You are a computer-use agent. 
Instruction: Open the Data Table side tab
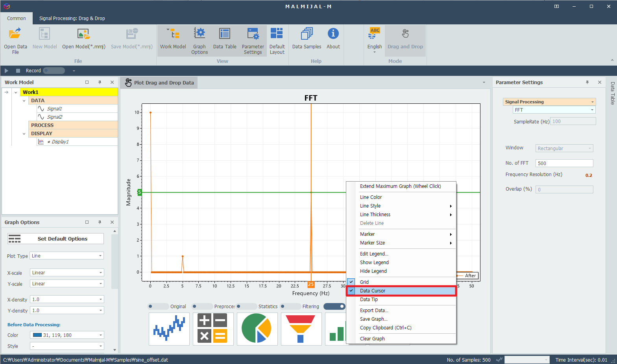(612, 93)
